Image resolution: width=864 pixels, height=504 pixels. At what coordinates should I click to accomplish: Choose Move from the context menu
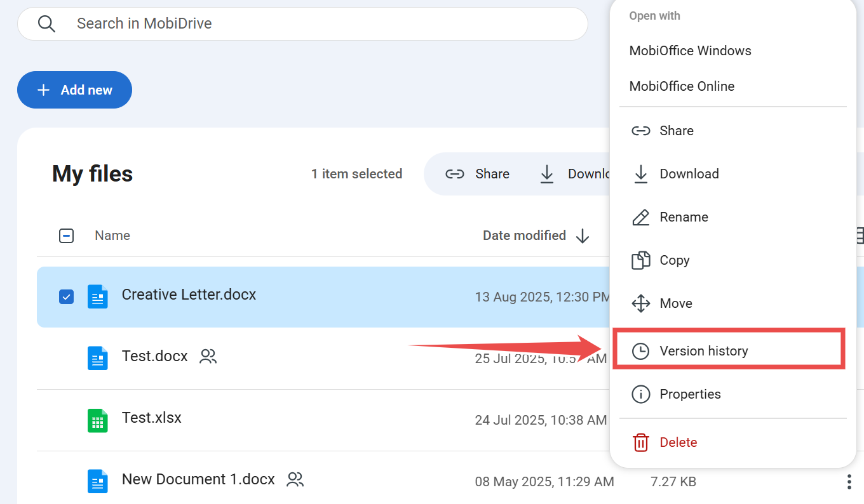733,303
